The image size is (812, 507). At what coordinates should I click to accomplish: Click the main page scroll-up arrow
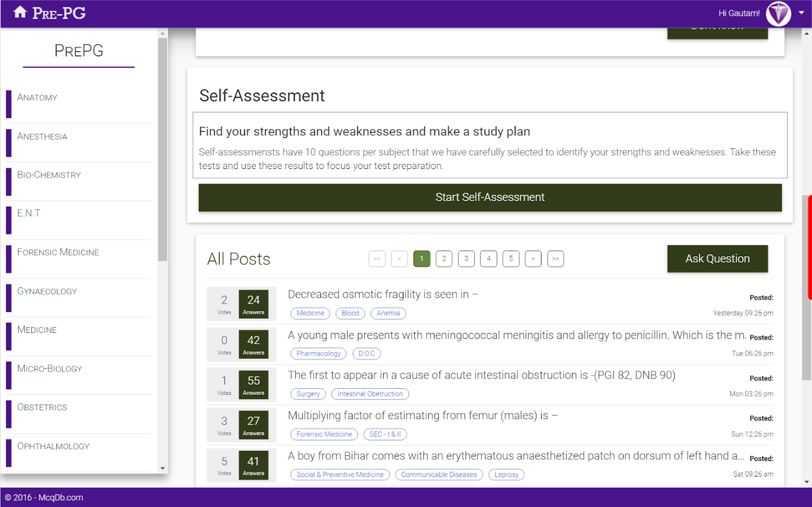point(806,33)
